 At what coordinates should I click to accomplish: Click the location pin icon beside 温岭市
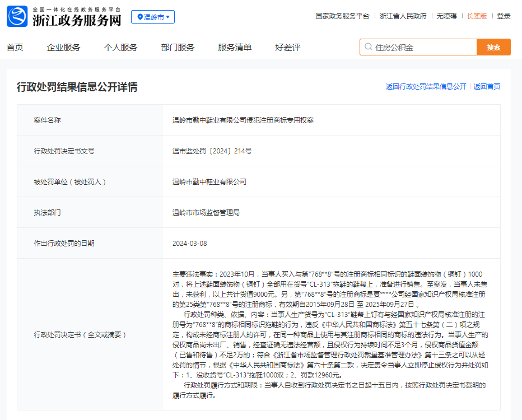139,17
